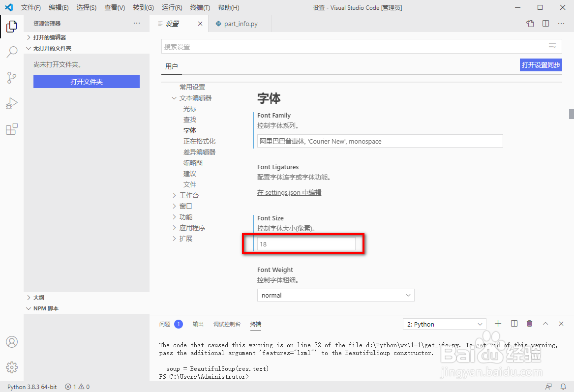Screen dimensions: 574x392
Task: Open the 帮助(H) menu
Action: pyautogui.click(x=228, y=8)
